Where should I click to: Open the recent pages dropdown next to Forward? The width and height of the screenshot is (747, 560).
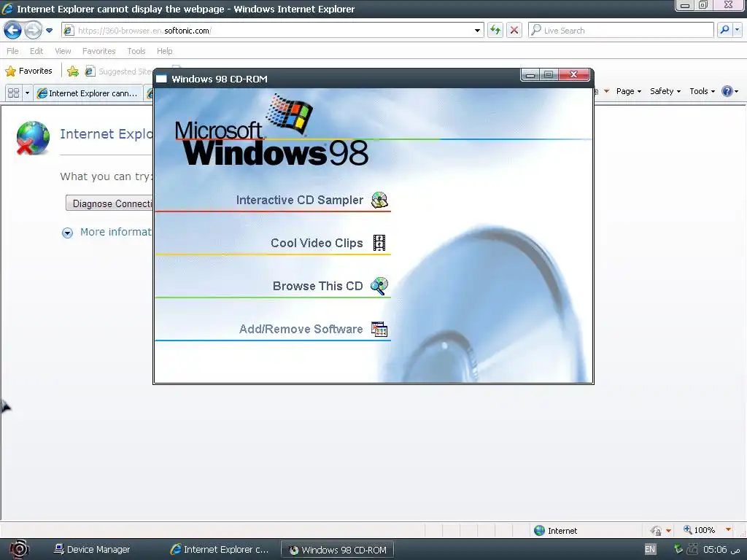49,31
